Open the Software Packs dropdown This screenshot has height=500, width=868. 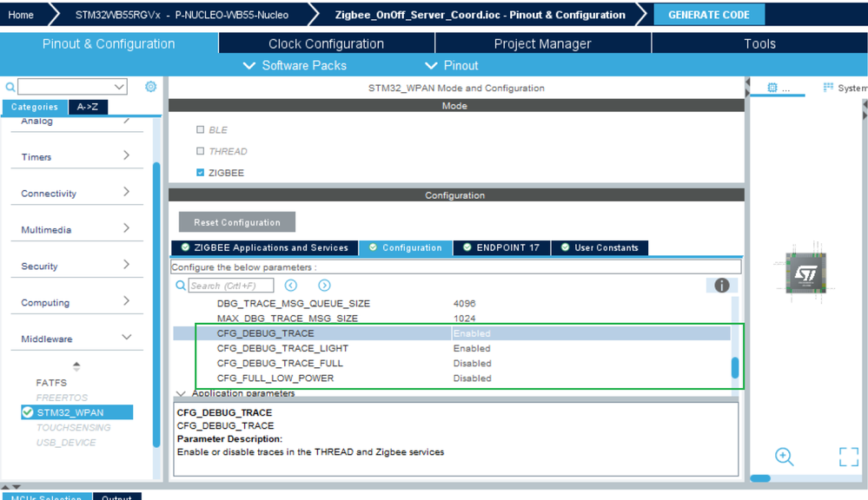[295, 65]
